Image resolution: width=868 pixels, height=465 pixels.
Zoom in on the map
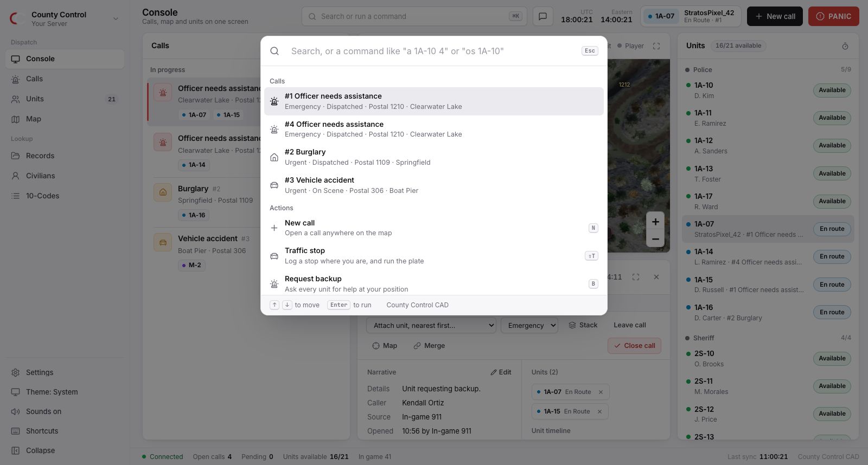655,221
